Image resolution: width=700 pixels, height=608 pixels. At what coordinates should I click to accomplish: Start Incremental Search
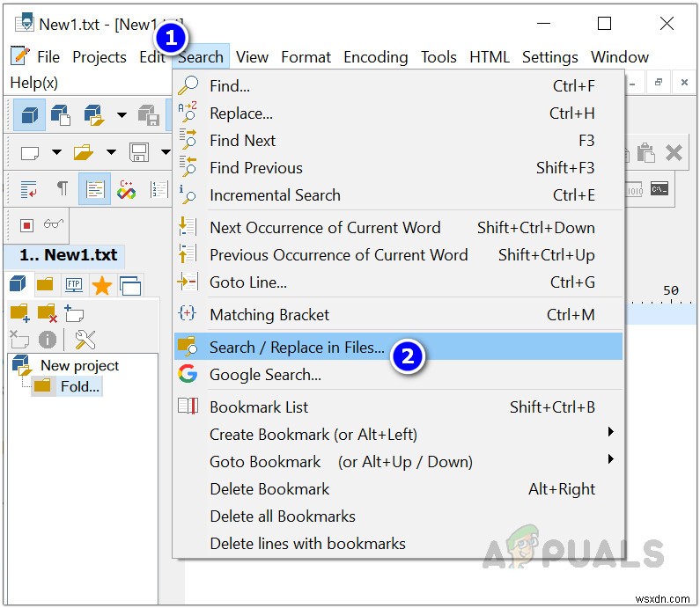[x=398, y=195]
